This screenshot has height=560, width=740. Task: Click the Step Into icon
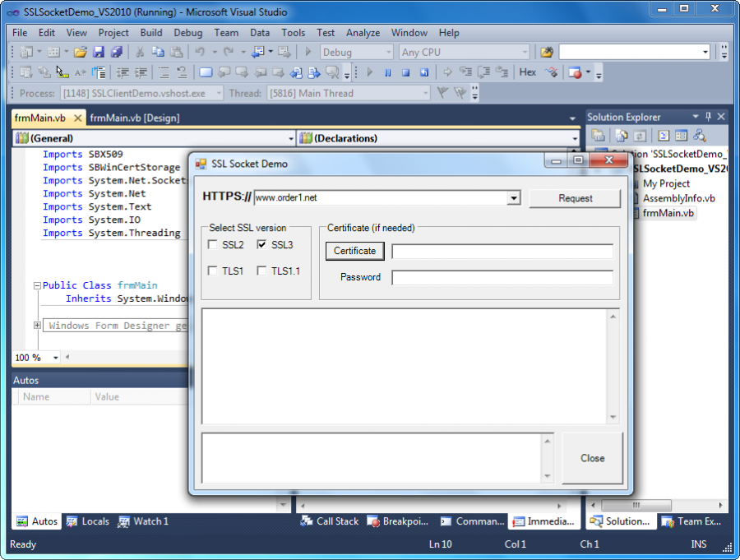(466, 72)
